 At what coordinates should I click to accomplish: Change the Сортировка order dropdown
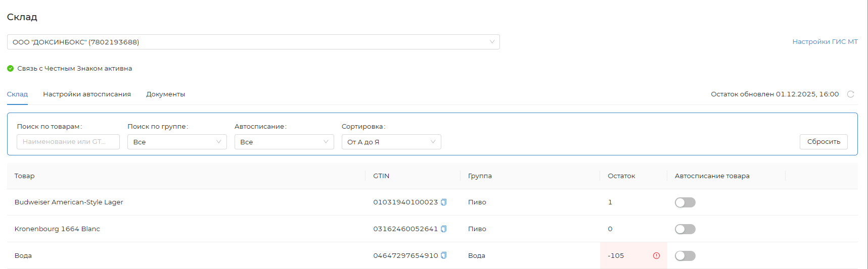391,142
